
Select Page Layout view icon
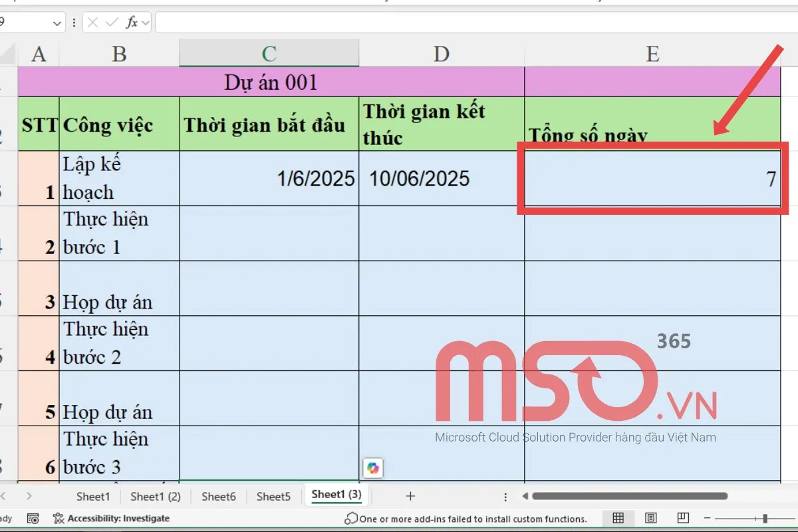point(650,518)
